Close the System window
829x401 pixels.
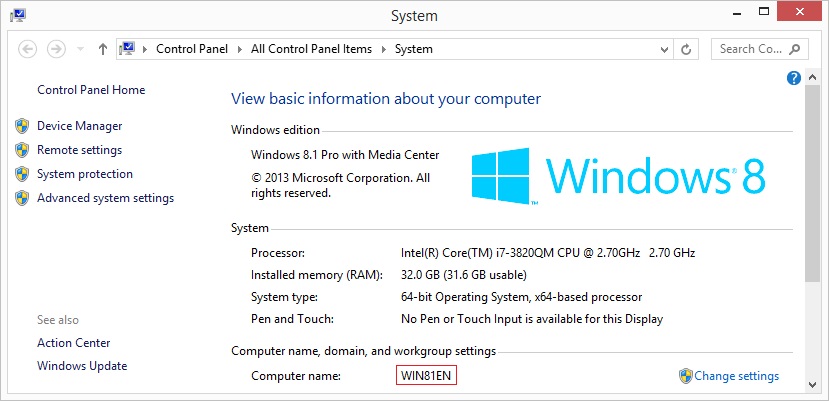(798, 11)
